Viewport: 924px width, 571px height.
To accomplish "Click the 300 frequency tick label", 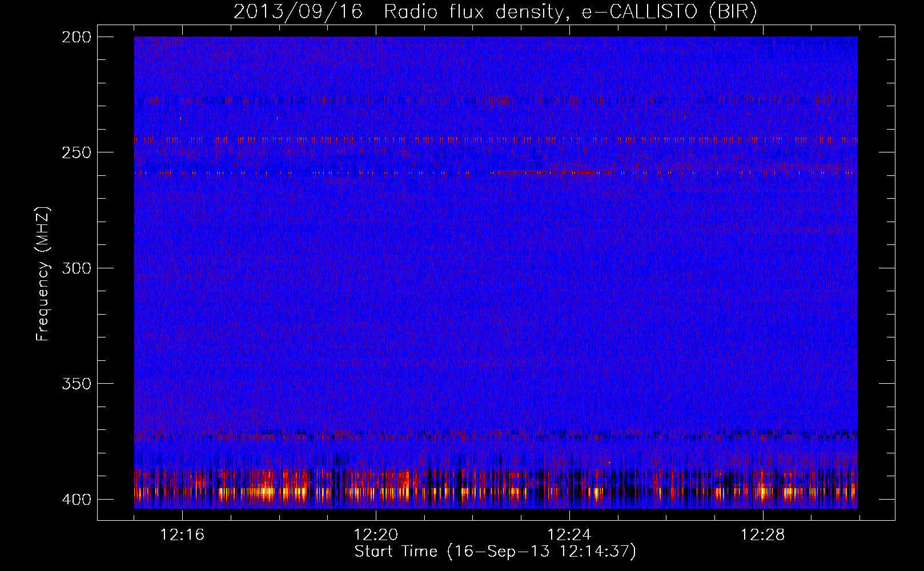I will click(76, 268).
